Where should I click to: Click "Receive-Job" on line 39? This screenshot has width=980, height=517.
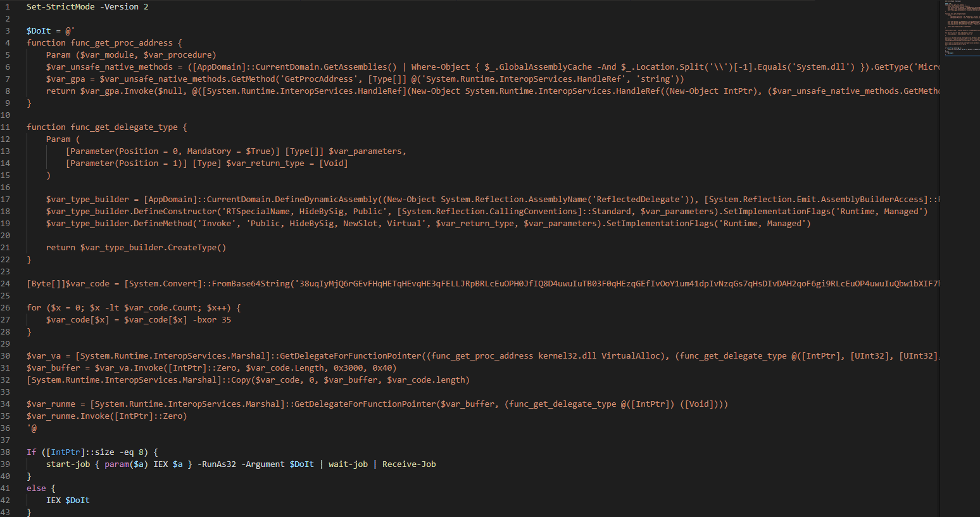(409, 464)
